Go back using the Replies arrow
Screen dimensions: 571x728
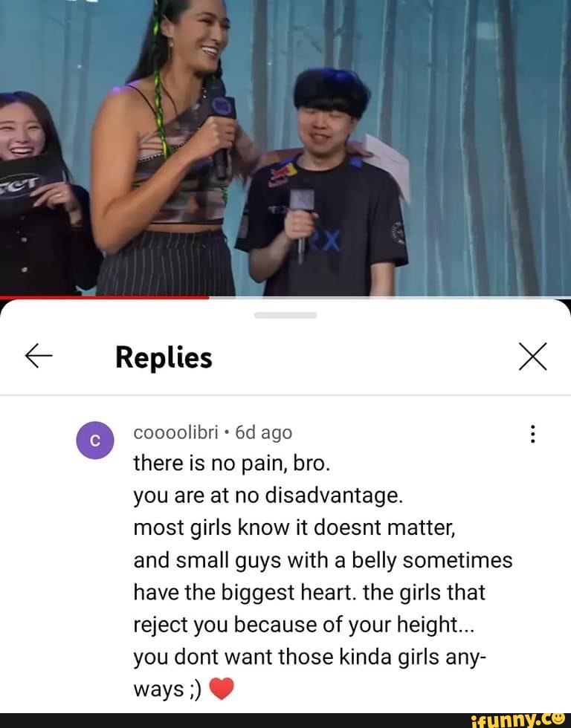point(39,356)
